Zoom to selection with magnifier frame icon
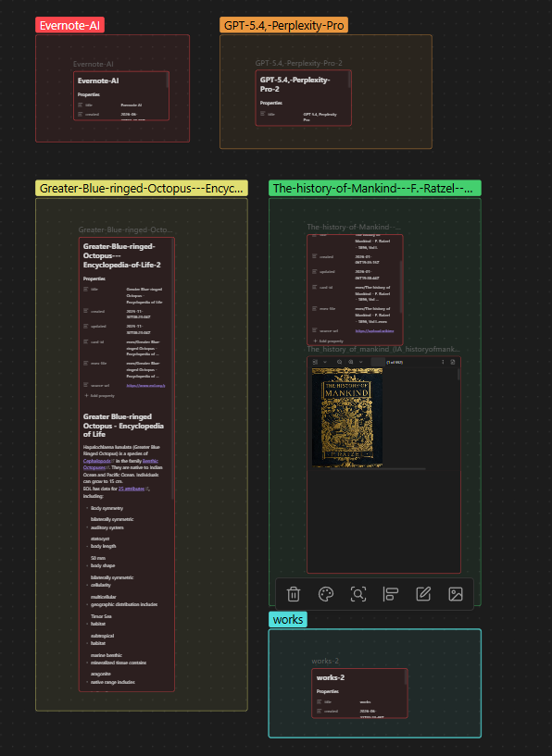 click(x=358, y=594)
